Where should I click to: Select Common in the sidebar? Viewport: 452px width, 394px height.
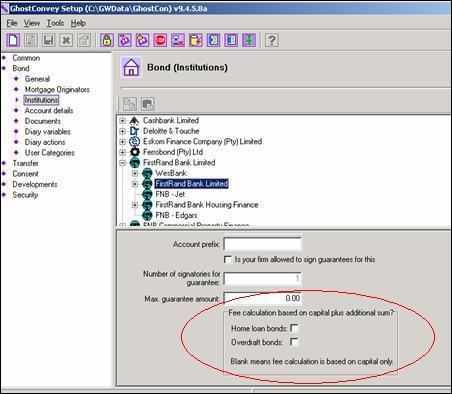[26, 58]
